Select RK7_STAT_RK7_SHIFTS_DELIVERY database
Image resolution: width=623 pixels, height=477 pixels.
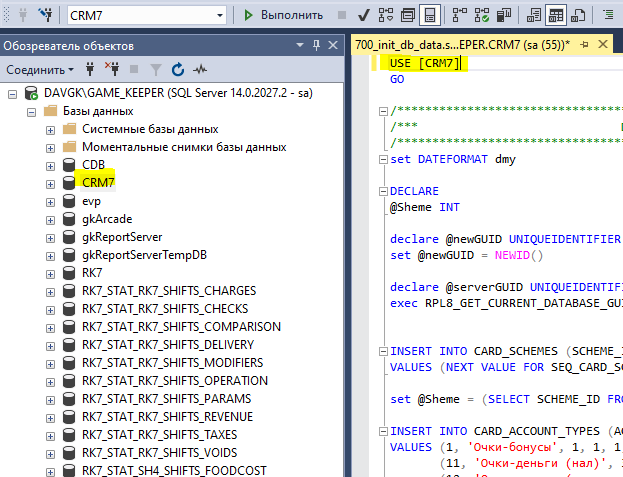168,345
